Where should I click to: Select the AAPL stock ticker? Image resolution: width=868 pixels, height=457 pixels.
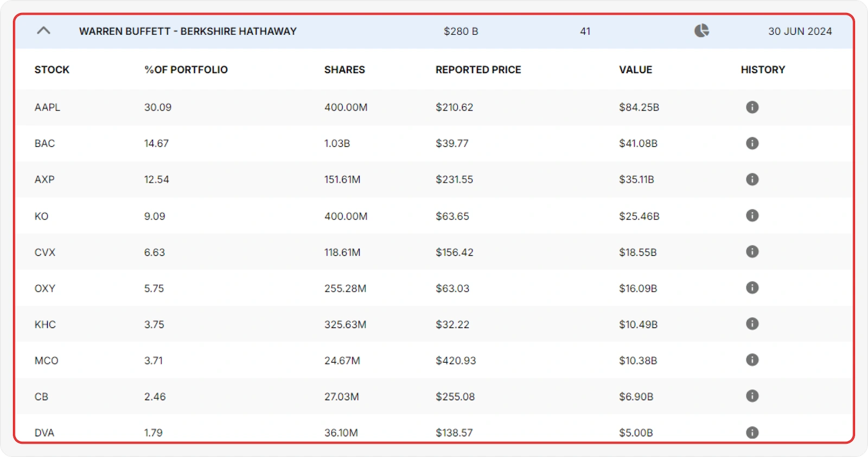[47, 107]
